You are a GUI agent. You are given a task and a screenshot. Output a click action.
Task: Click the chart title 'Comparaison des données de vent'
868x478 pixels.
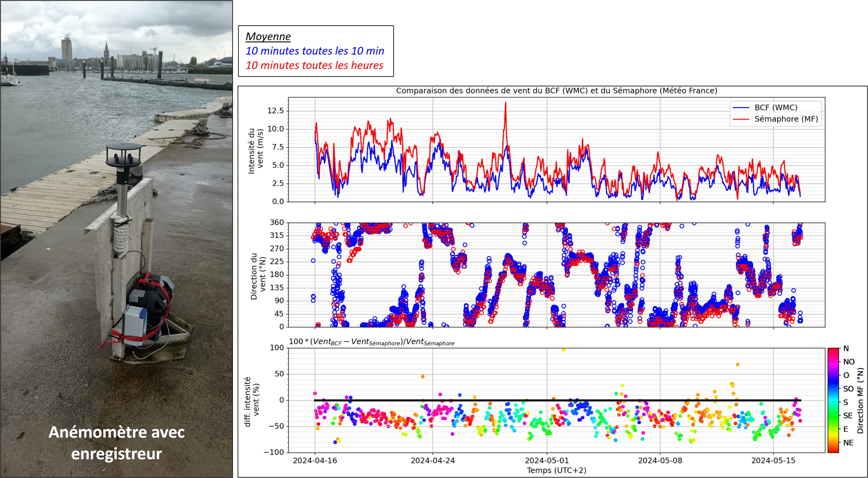(x=556, y=91)
